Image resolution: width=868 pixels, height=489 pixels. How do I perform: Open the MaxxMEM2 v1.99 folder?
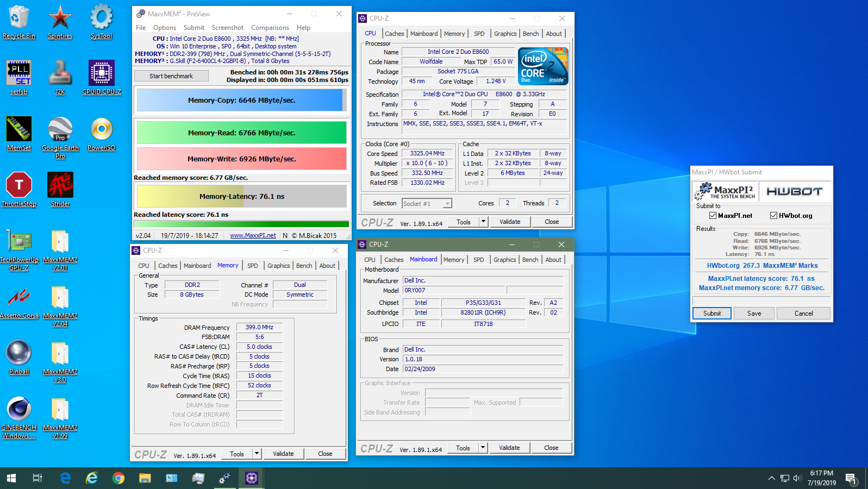click(60, 418)
